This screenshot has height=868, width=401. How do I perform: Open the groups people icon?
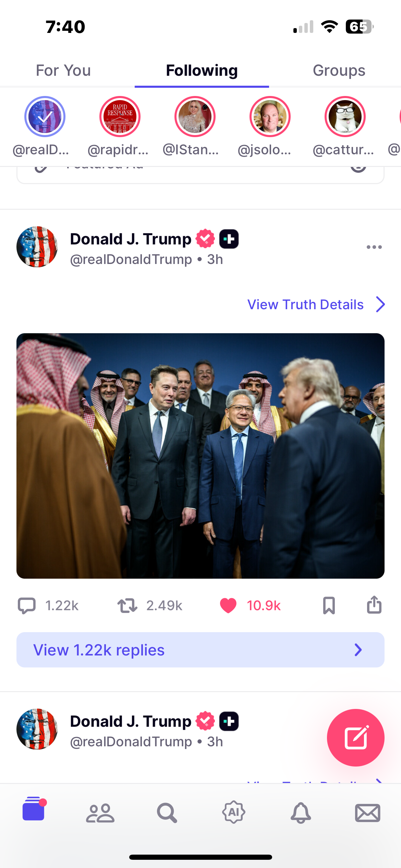pyautogui.click(x=100, y=813)
